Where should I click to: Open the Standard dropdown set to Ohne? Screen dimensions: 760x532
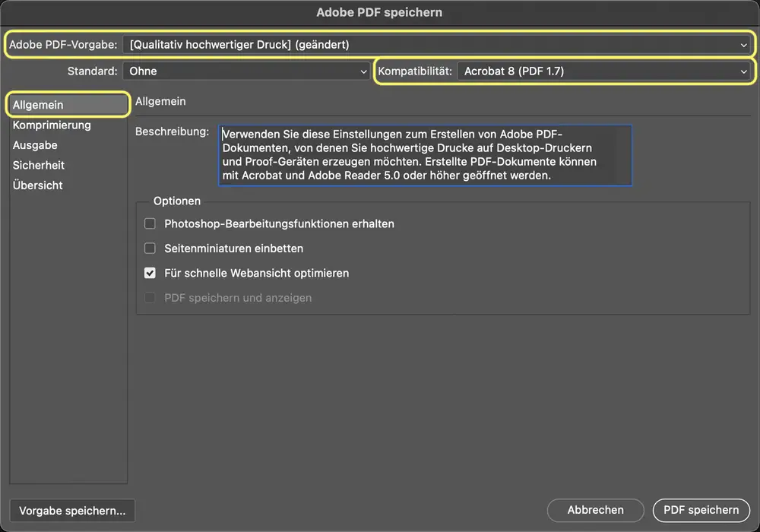246,71
